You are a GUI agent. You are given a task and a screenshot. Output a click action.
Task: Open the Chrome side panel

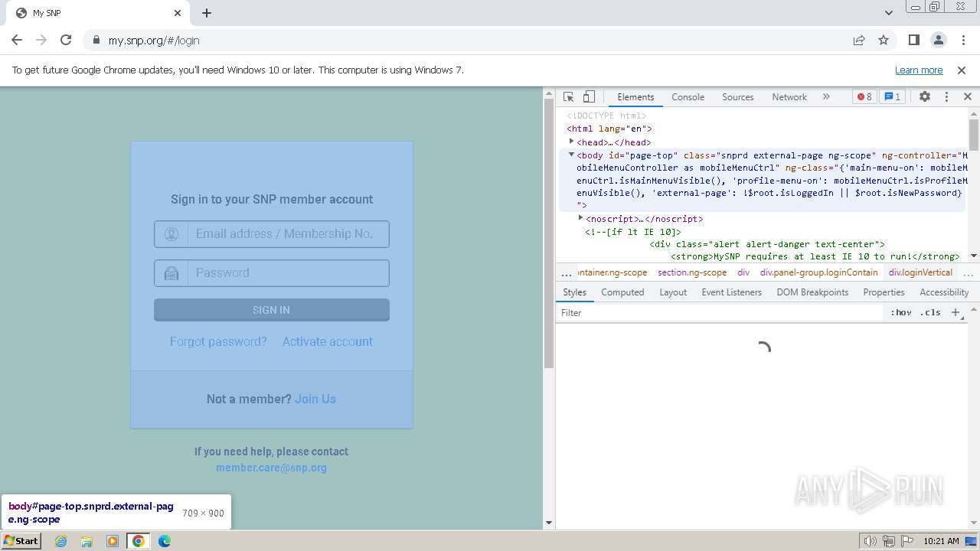(x=914, y=41)
